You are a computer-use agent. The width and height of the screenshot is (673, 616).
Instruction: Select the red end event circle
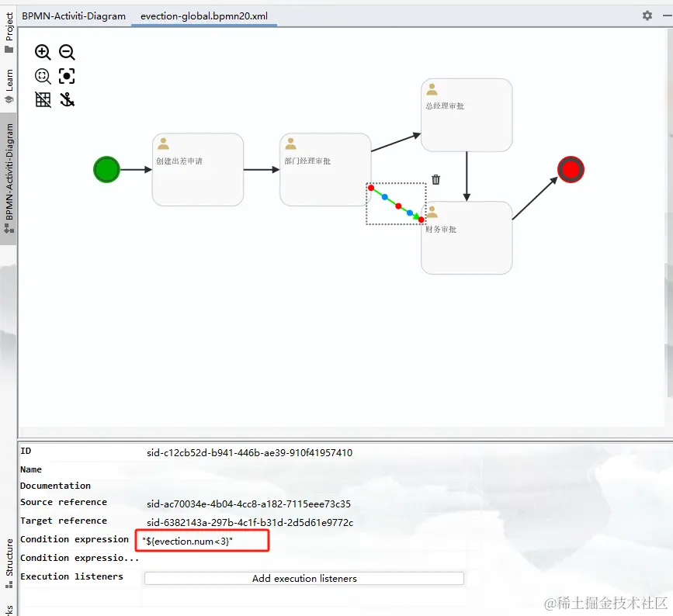pyautogui.click(x=571, y=169)
